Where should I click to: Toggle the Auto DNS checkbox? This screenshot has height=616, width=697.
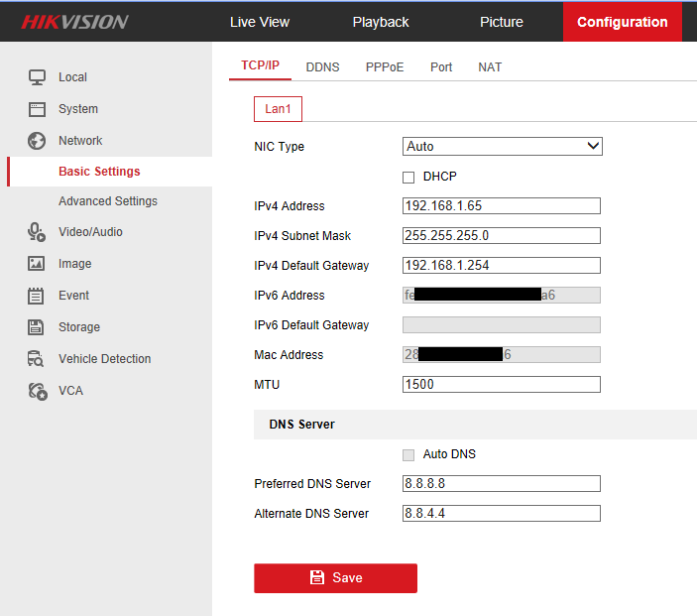(408, 455)
